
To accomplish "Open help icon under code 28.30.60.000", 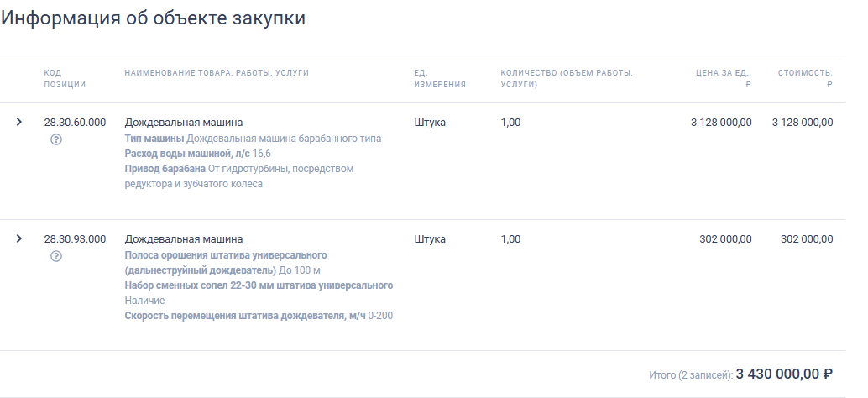I will coord(56,139).
